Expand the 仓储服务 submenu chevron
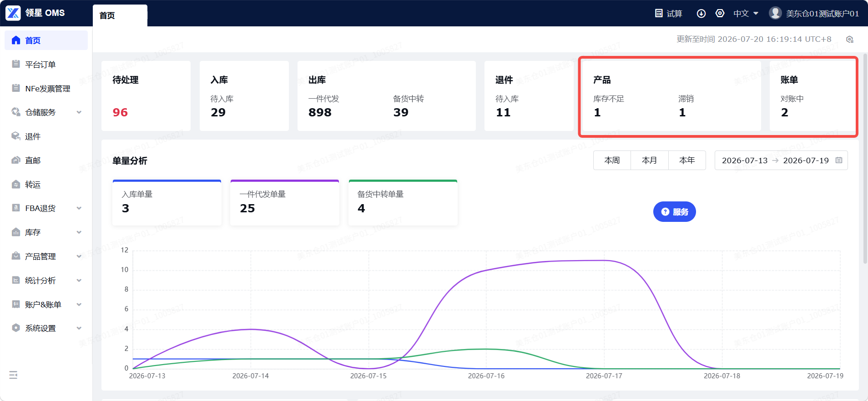 [x=79, y=112]
